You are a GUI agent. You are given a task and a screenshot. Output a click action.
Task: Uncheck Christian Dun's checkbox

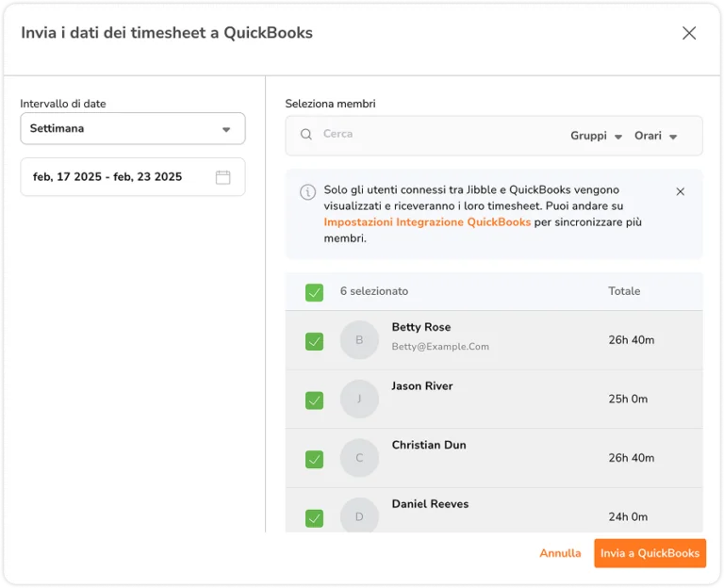pos(315,459)
